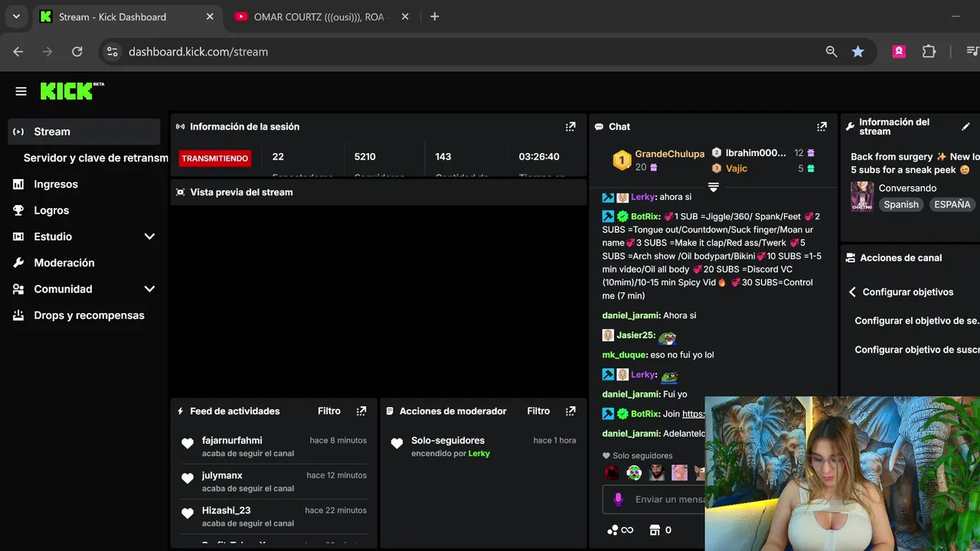
Task: Click the chat points infinity icon
Action: 620,530
